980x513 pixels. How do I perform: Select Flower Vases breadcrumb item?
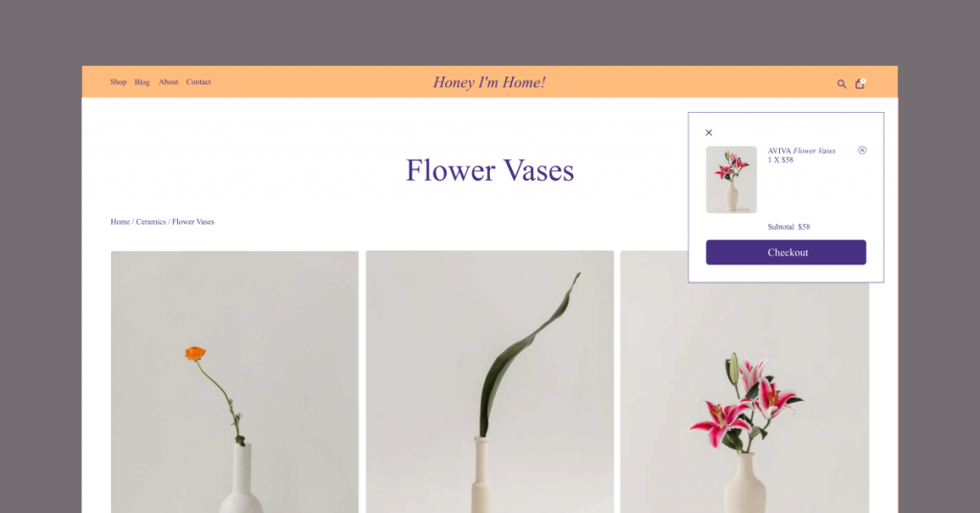[x=193, y=222]
